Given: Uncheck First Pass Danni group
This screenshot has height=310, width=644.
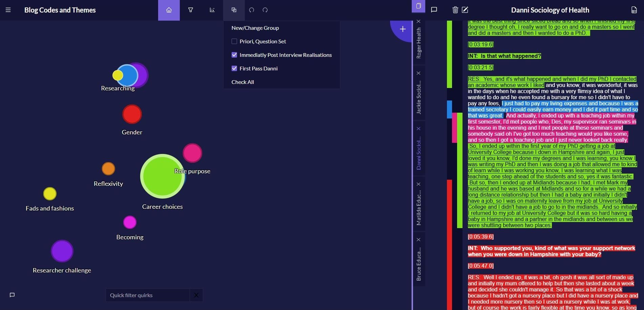Looking at the screenshot, I should [x=234, y=68].
